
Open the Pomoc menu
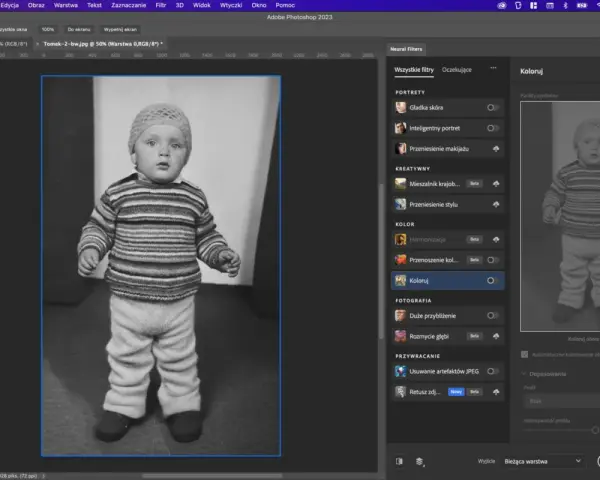pos(285,5)
